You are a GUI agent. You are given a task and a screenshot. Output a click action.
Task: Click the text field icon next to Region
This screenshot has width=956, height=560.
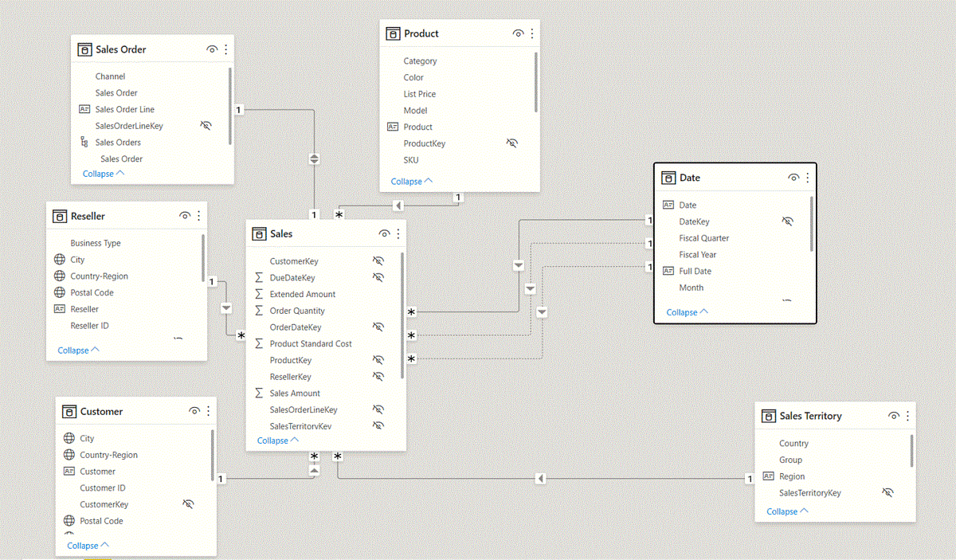[x=767, y=476]
